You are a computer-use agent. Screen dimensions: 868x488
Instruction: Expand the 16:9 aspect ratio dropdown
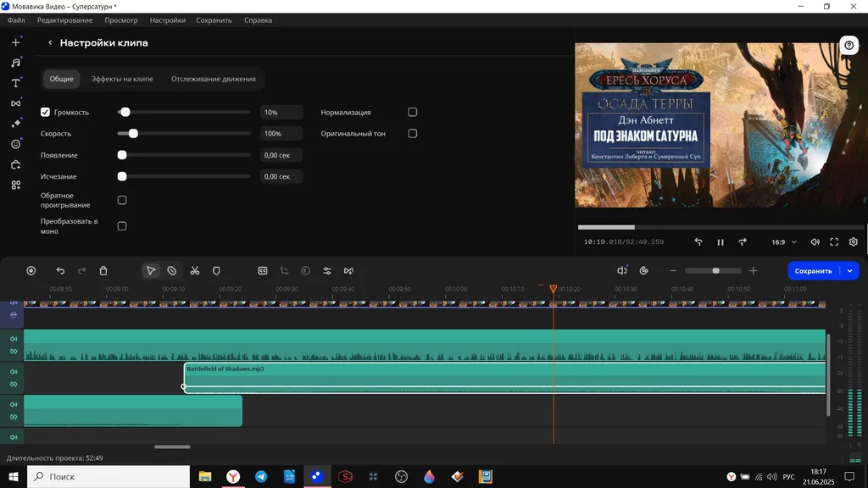[x=784, y=241]
